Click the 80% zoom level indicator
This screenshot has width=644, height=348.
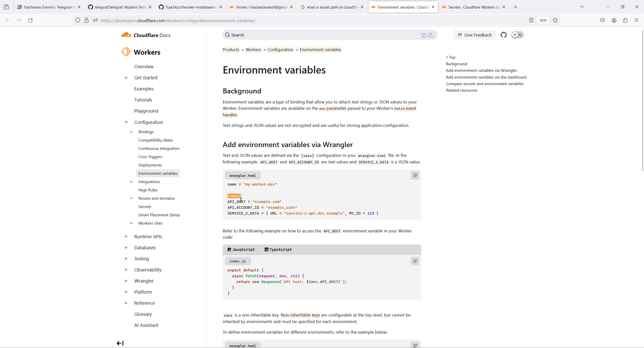543,20
